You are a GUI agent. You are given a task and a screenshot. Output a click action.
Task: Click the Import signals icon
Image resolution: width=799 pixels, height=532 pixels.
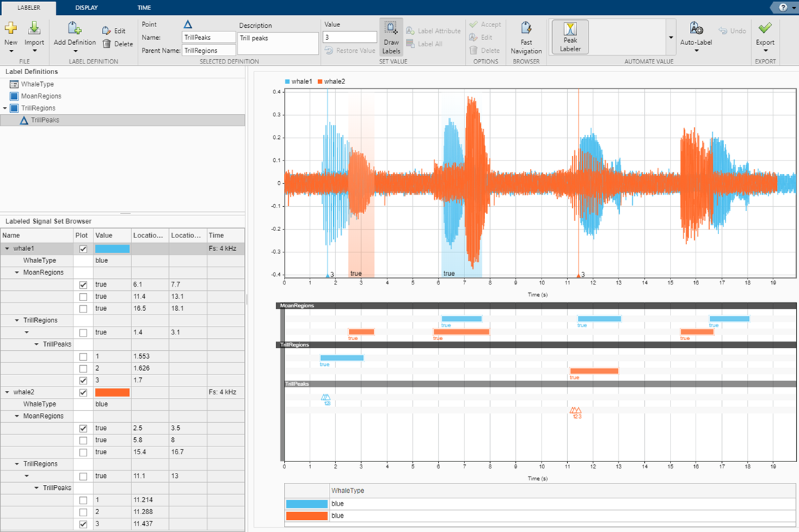[x=34, y=29]
